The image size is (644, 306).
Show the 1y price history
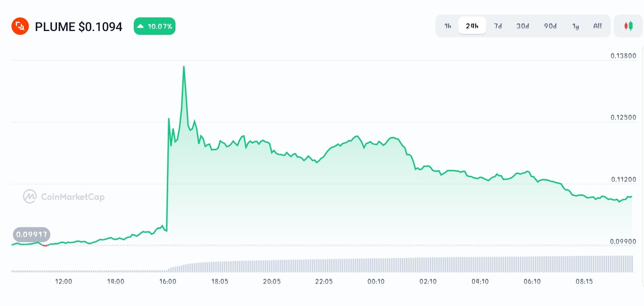(x=576, y=26)
